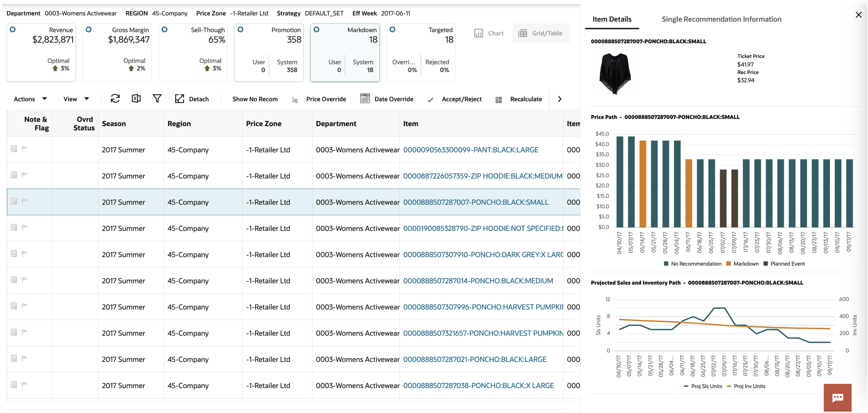
Task: Select the Revenue tile radio button
Action: [x=13, y=30]
